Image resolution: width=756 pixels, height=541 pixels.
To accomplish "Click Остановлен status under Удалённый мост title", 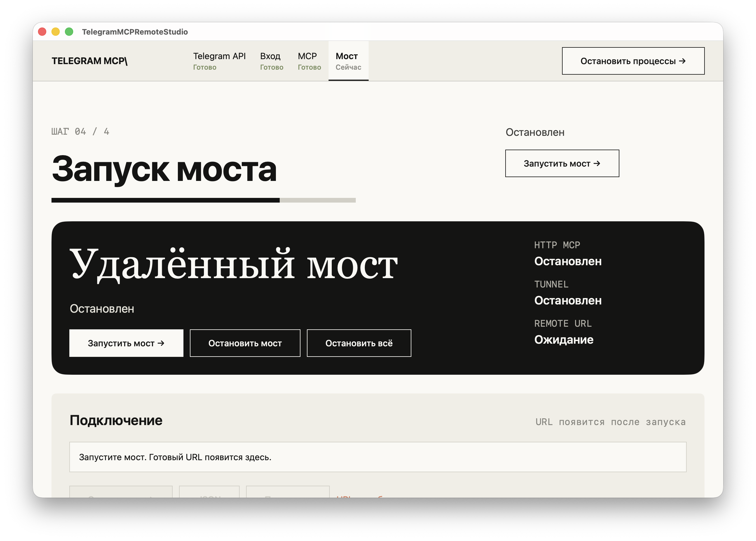I will (x=102, y=309).
